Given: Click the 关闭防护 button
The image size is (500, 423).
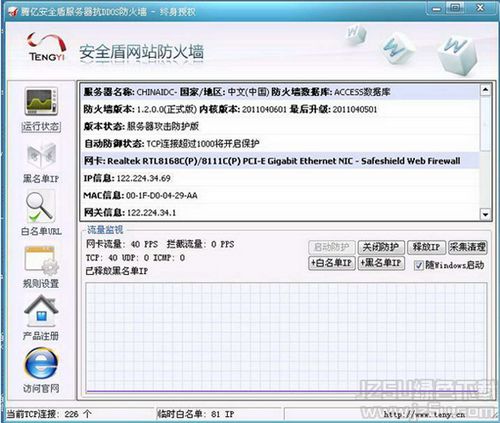Looking at the screenshot, I should tap(381, 247).
